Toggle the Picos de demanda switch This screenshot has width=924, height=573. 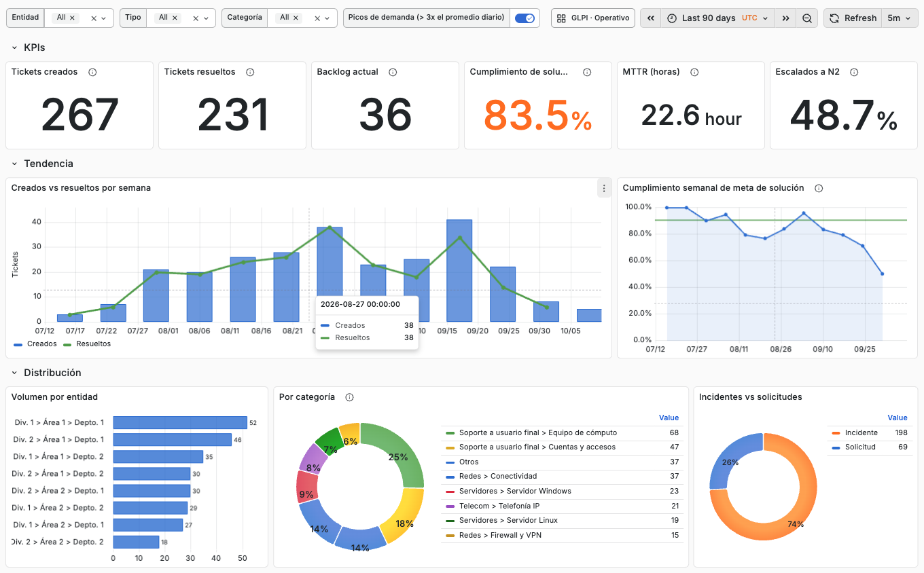click(x=525, y=18)
